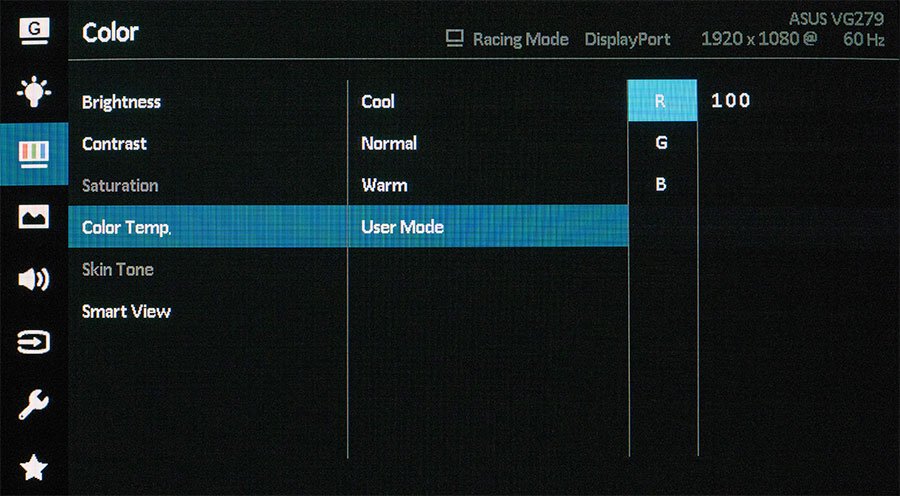Click the Color menu title
Image resolution: width=900 pixels, height=496 pixels.
coord(110,32)
